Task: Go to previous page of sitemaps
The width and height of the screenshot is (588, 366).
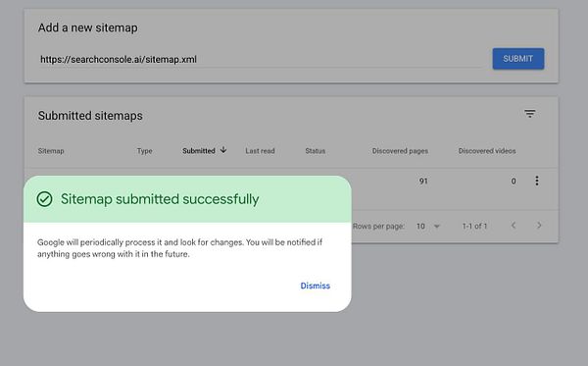Action: click(514, 226)
